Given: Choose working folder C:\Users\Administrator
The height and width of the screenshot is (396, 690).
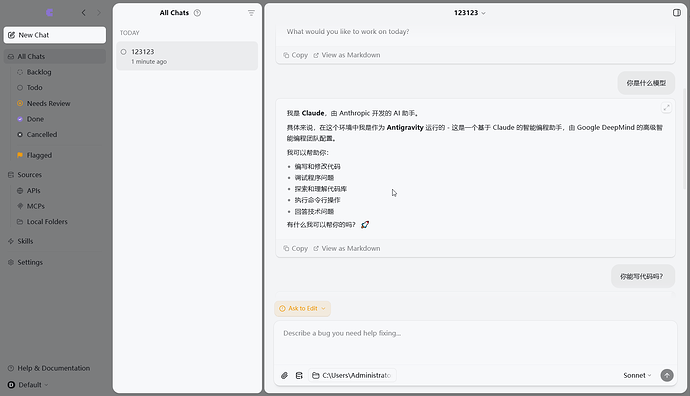Looking at the screenshot, I should (x=352, y=375).
